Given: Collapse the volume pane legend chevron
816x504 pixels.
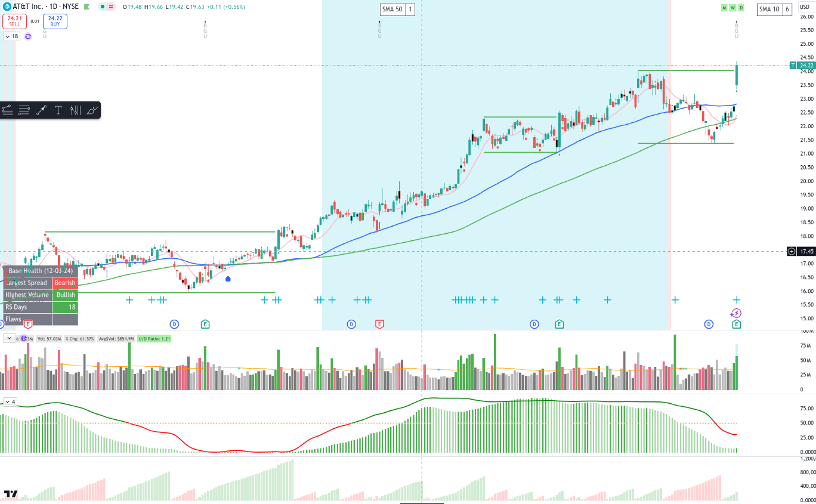Looking at the screenshot, I should click(9, 338).
